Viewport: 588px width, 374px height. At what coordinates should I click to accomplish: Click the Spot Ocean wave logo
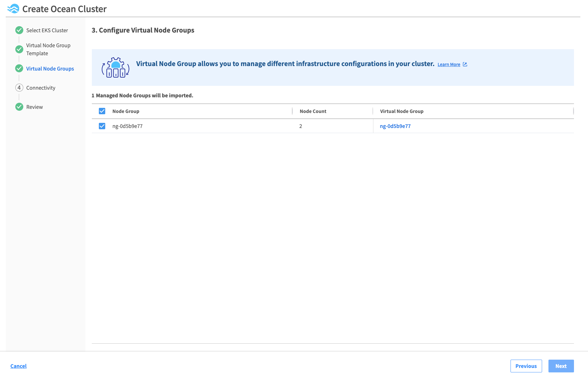[13, 9]
